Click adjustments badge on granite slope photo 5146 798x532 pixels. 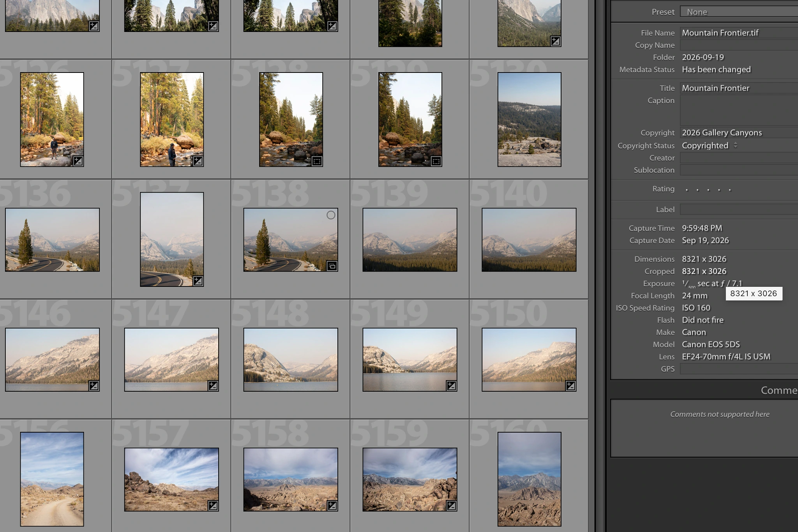tap(94, 386)
